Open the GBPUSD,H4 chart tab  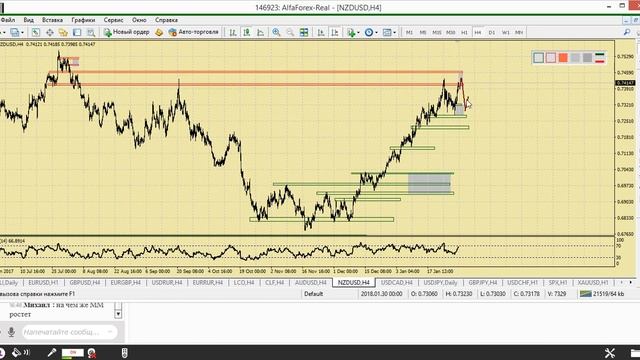click(84, 282)
